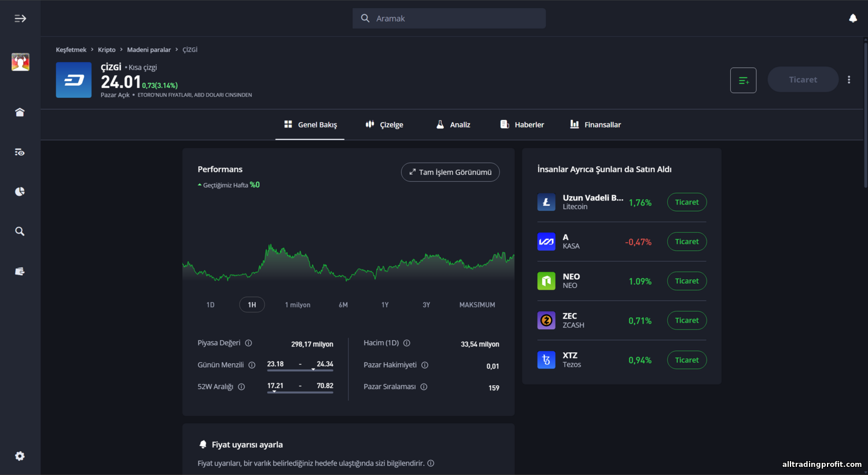
Task: Open settings gear icon in sidebar
Action: 20,456
